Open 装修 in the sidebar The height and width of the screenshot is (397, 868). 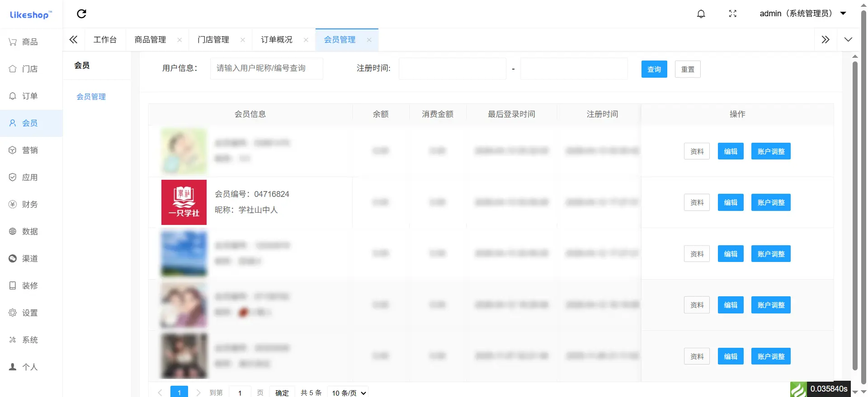tap(31, 286)
